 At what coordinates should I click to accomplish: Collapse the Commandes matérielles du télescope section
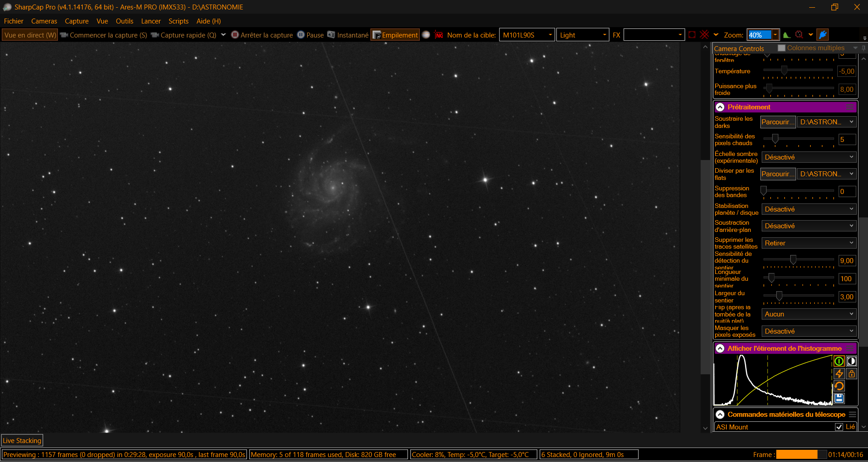point(720,415)
